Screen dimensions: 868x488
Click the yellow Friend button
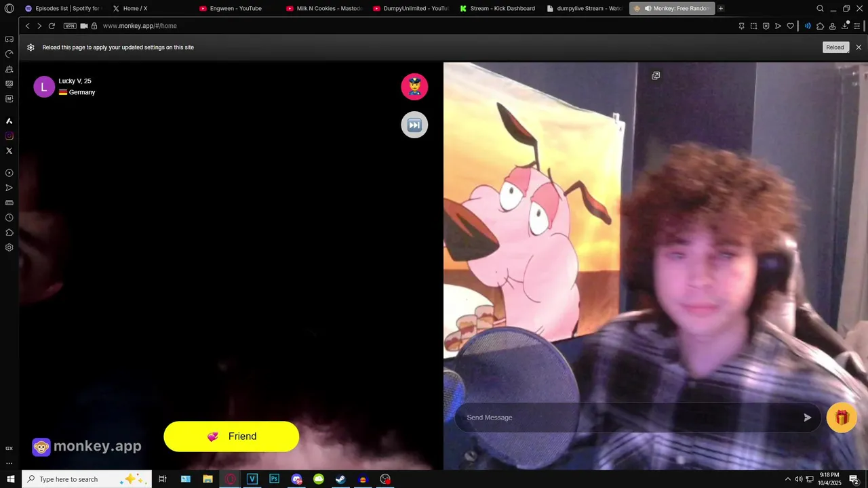click(x=231, y=436)
